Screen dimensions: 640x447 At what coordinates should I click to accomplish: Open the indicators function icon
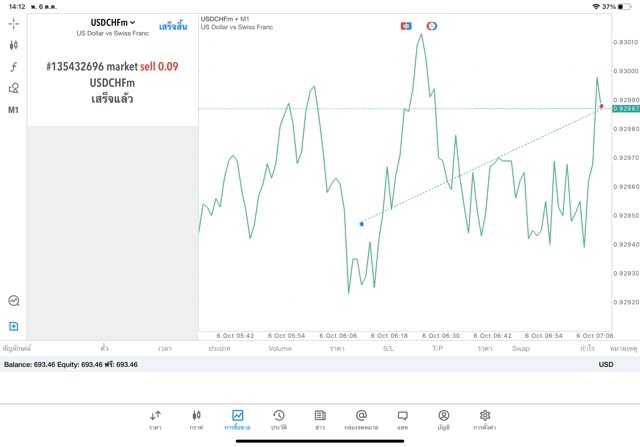[13, 67]
